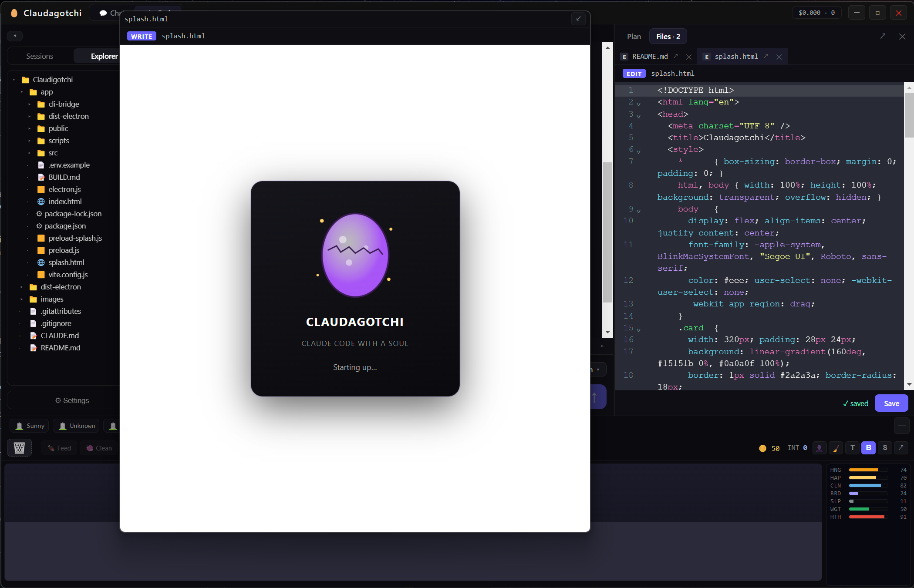Expand the scripts folder
Screen dimensions: 914x588
tap(30, 141)
